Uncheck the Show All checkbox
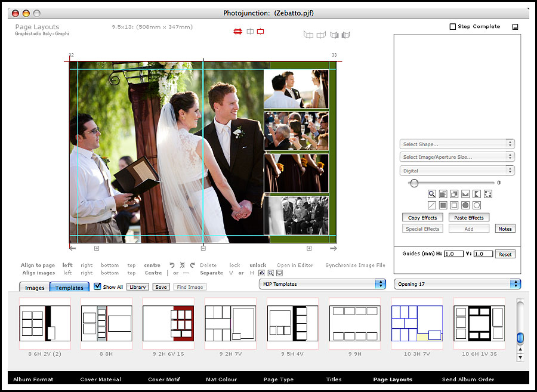This screenshot has height=392, width=537. [98, 287]
